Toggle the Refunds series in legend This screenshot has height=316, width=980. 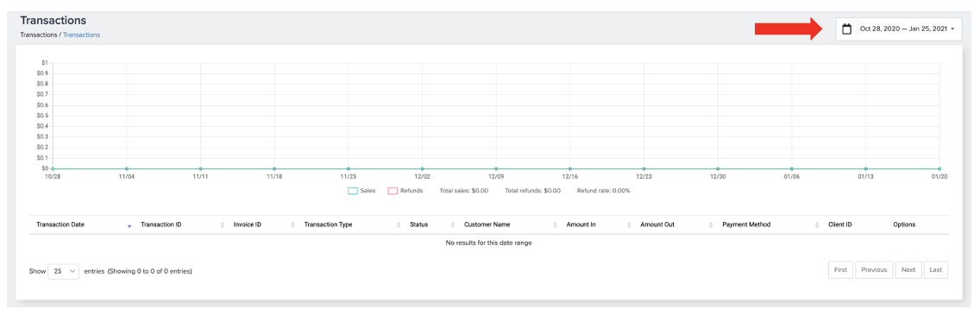click(x=405, y=190)
